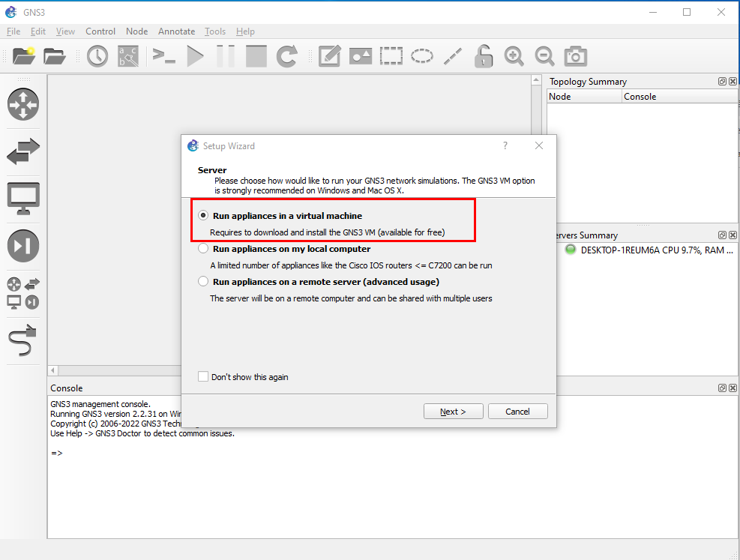740x560 pixels.
Task: Stop all nodes with the square icon
Action: point(256,56)
